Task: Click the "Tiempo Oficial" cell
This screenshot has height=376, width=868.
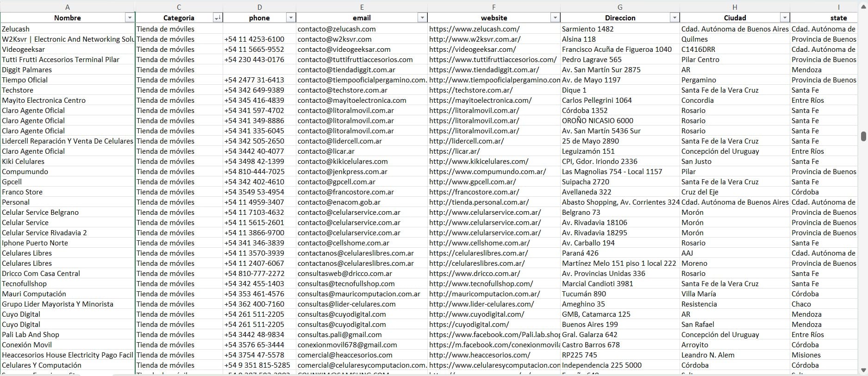Action: [68, 80]
